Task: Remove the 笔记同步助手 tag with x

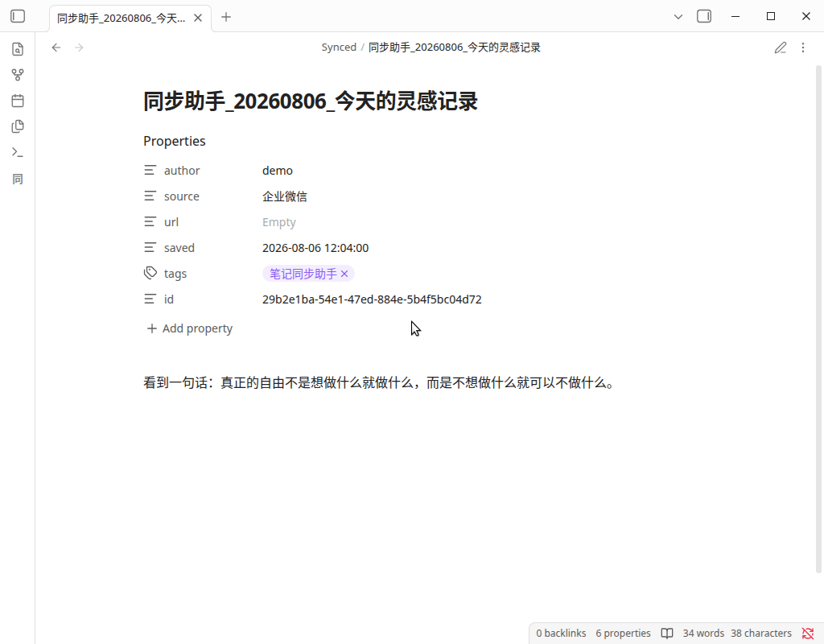Action: (344, 274)
